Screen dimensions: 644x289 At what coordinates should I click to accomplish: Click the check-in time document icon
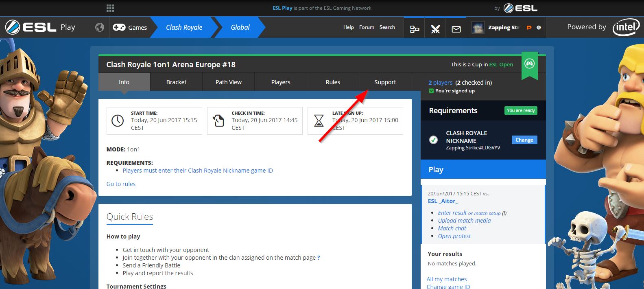coord(218,120)
